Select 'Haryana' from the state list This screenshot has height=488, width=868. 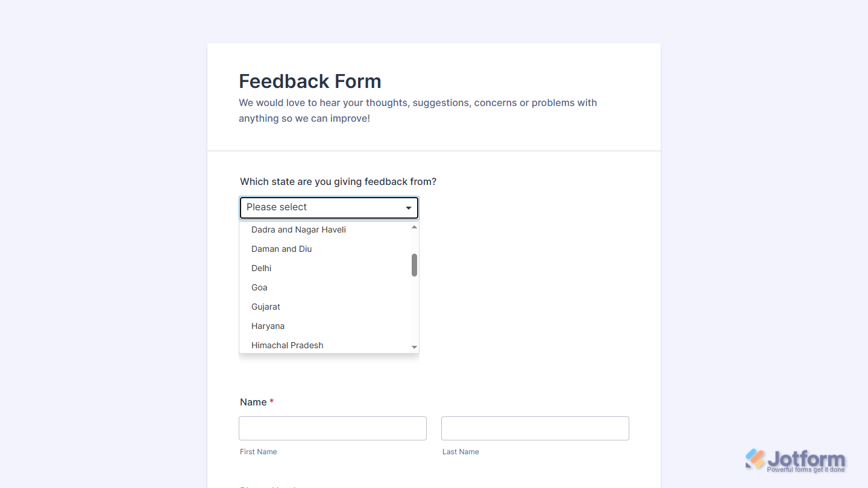268,326
